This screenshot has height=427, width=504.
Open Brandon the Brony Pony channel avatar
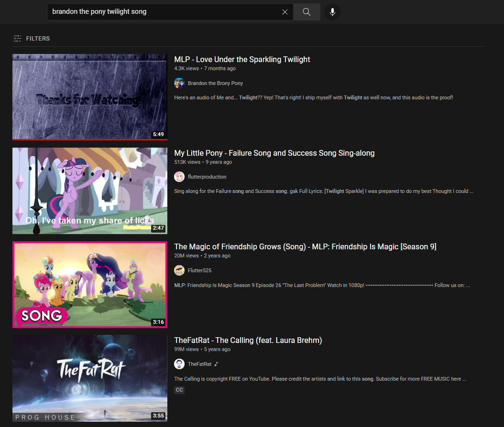179,83
